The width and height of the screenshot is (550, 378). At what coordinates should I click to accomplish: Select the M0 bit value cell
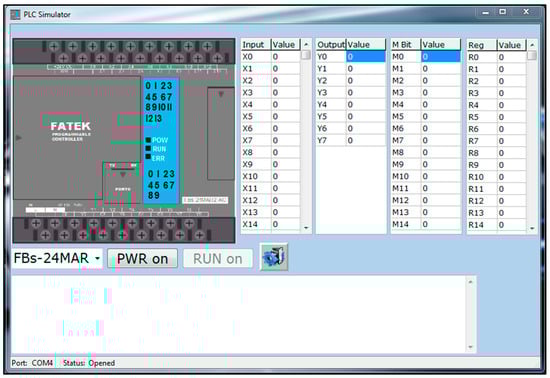(x=441, y=57)
